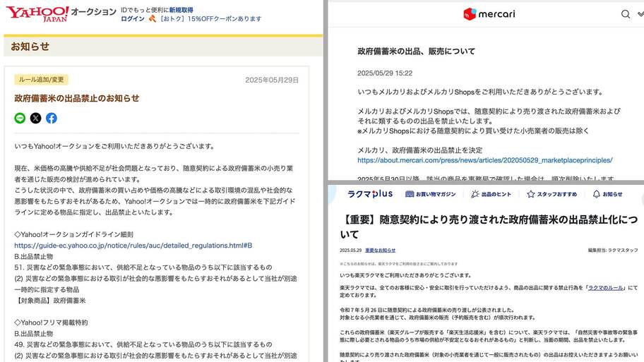This screenshot has height=362, width=644.
Task: Click the date 2025年05月29日
Action: pos(272,80)
